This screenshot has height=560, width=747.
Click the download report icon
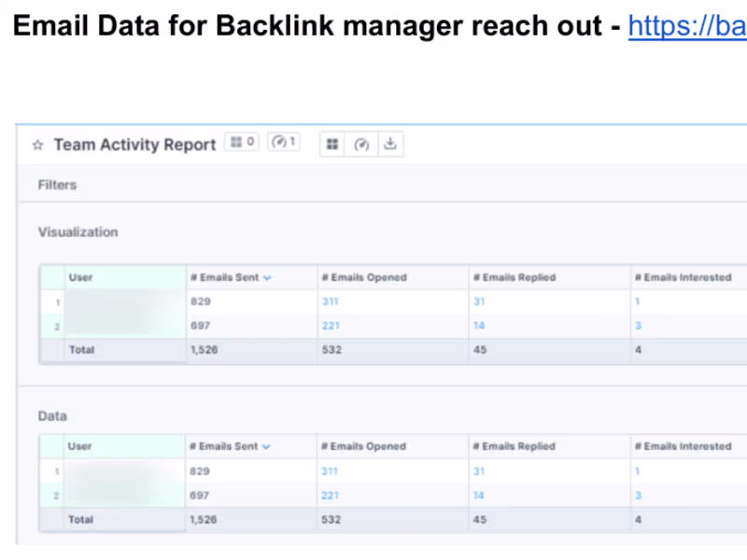pos(390,145)
